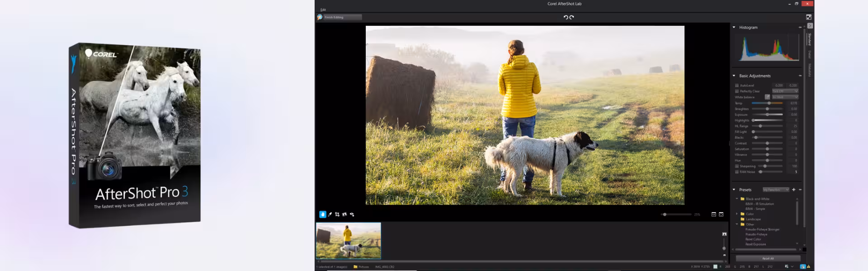The image size is (868, 271).
Task: Open the White balance preset dropdown
Action: click(785, 97)
